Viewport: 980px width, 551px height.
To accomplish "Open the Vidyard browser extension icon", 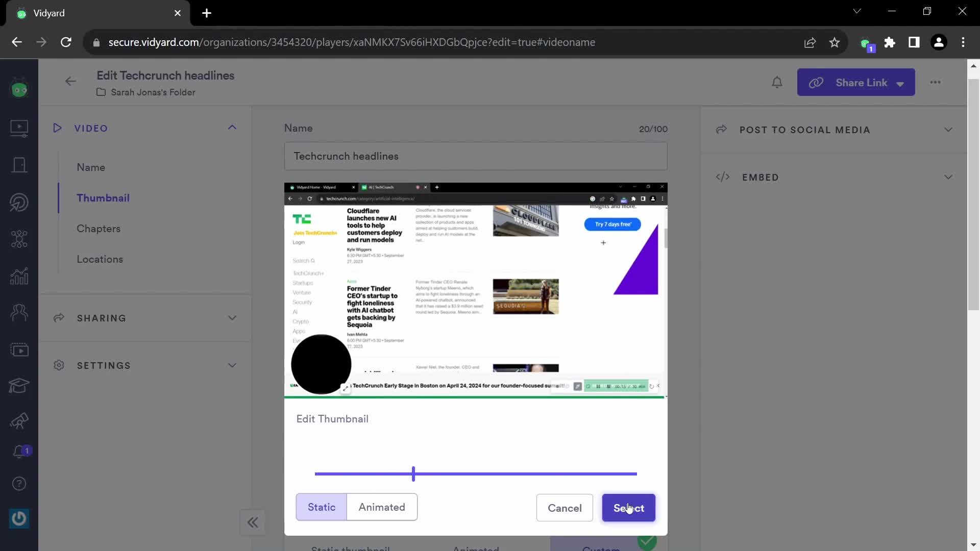I will (867, 44).
